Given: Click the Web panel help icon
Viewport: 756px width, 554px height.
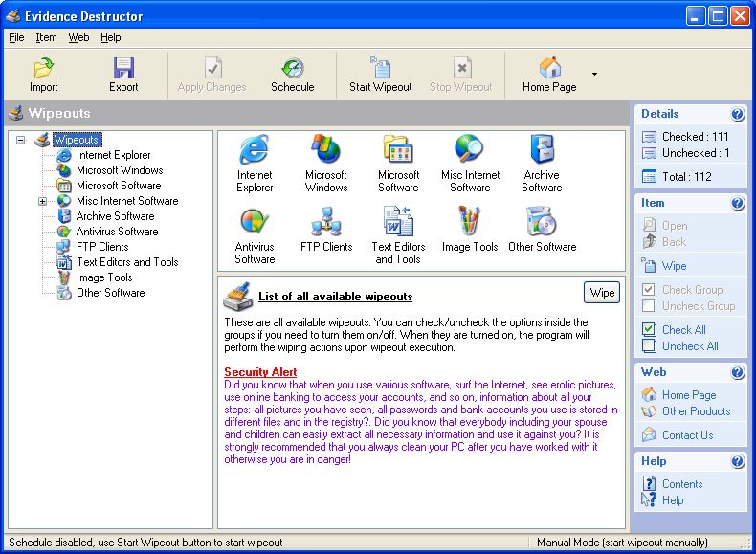Looking at the screenshot, I should pyautogui.click(x=738, y=372).
